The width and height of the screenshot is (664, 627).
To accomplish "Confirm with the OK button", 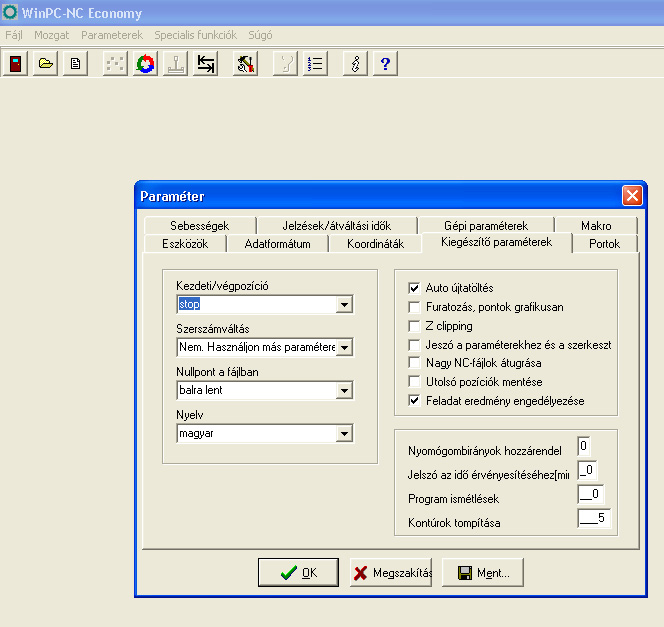I will [299, 572].
